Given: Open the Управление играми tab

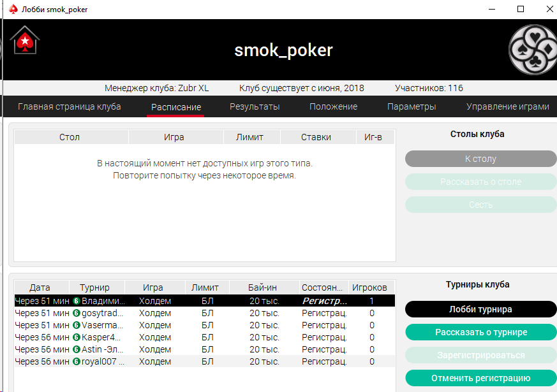Looking at the screenshot, I should coord(508,106).
